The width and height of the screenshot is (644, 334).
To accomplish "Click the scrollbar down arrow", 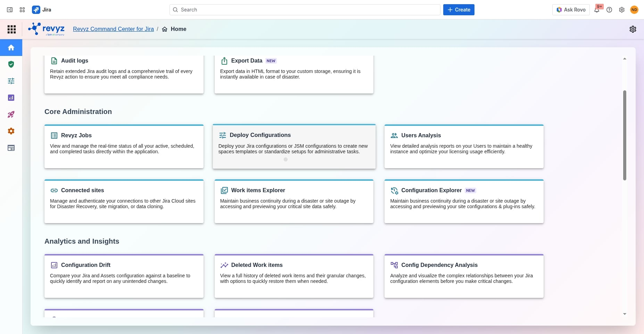I will tap(625, 314).
